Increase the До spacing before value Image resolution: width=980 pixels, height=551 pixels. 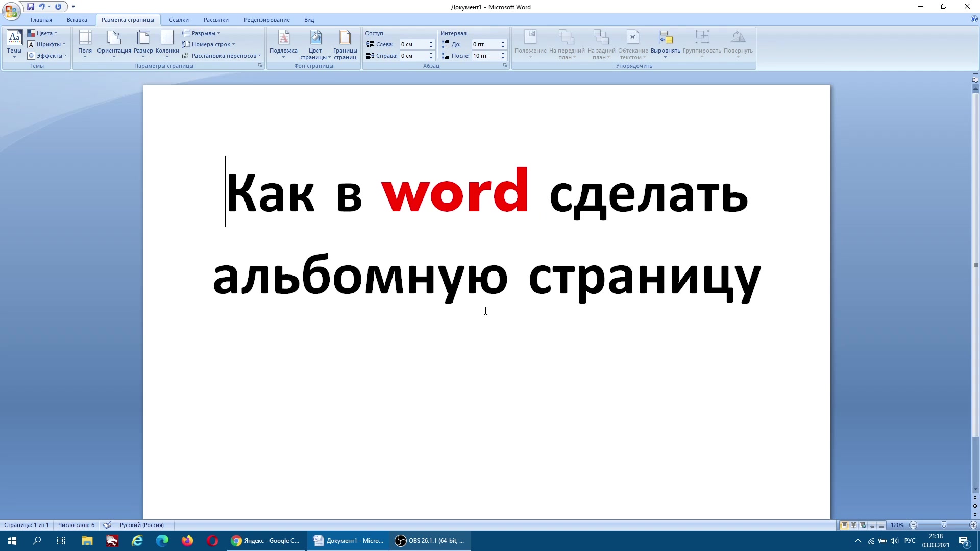tap(503, 42)
